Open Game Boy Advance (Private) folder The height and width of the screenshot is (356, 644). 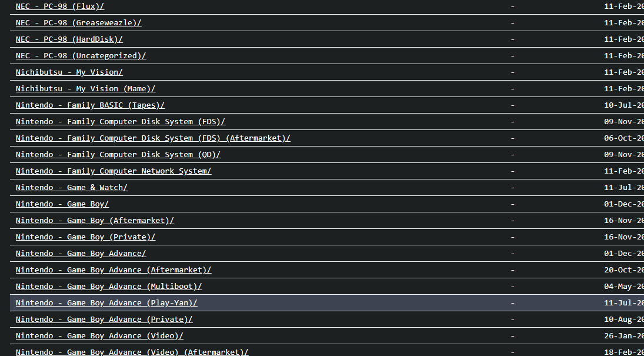point(104,319)
